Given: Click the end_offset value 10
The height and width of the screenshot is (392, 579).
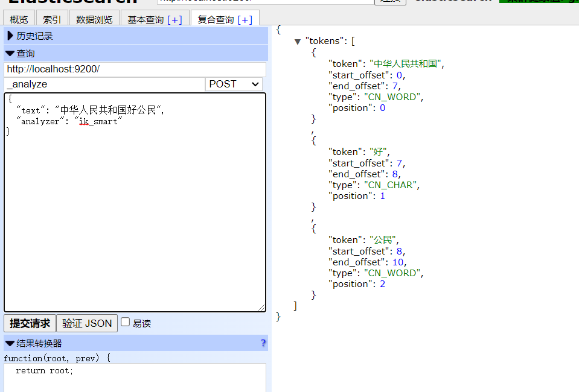Looking at the screenshot, I should coord(398,262).
